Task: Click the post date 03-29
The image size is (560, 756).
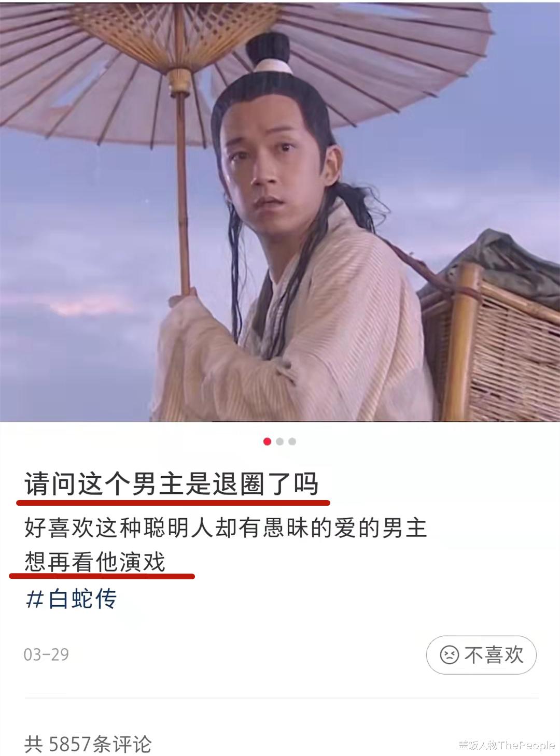Action: click(x=46, y=654)
